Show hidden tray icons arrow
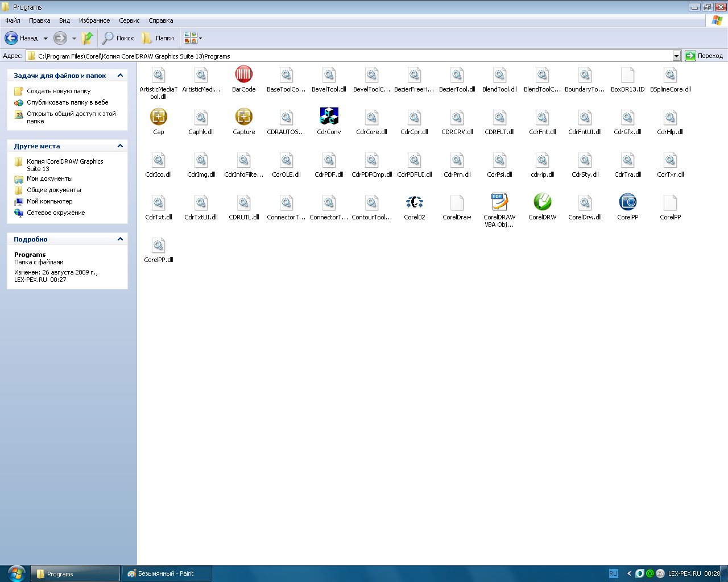This screenshot has height=582, width=728. (628, 573)
